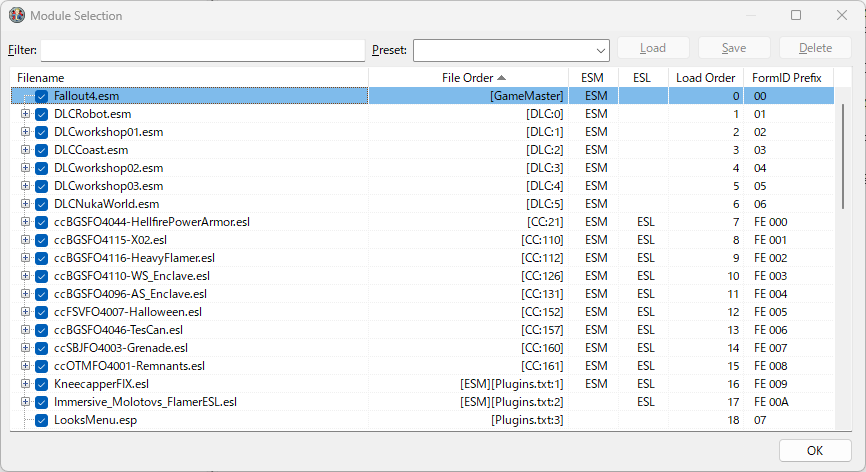Toggle the LooksMenu.esp checkbox
This screenshot has width=866, height=472.
[x=41, y=420]
